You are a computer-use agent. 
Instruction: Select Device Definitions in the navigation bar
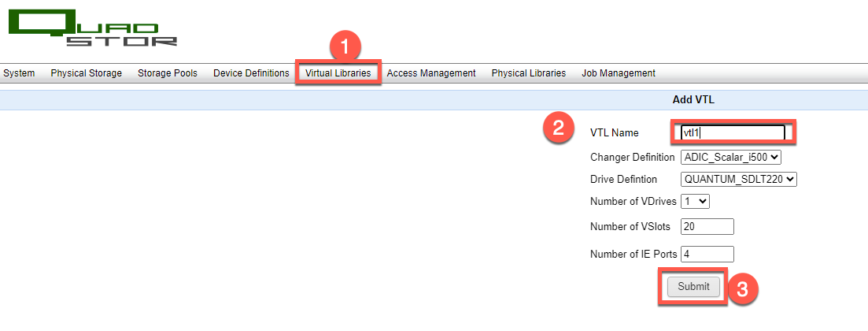coord(251,73)
